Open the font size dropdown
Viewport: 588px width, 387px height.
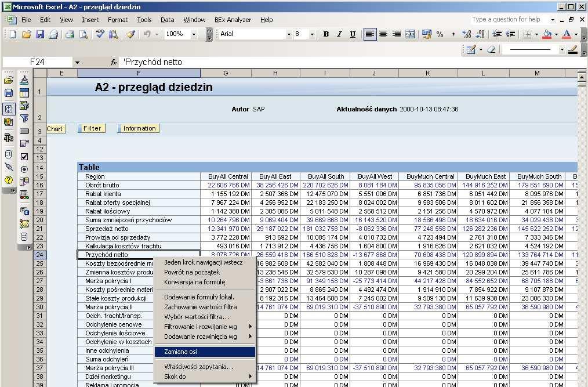pos(312,34)
